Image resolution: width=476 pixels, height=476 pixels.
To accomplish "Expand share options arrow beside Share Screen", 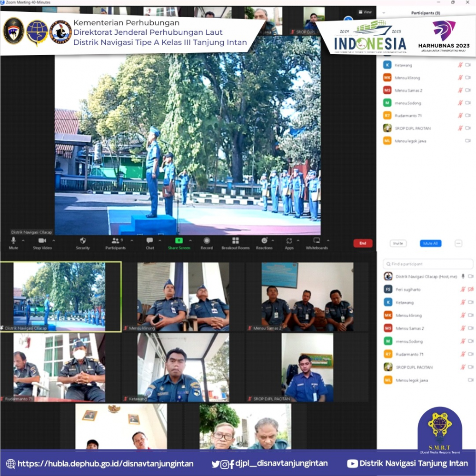I will coord(190,240).
